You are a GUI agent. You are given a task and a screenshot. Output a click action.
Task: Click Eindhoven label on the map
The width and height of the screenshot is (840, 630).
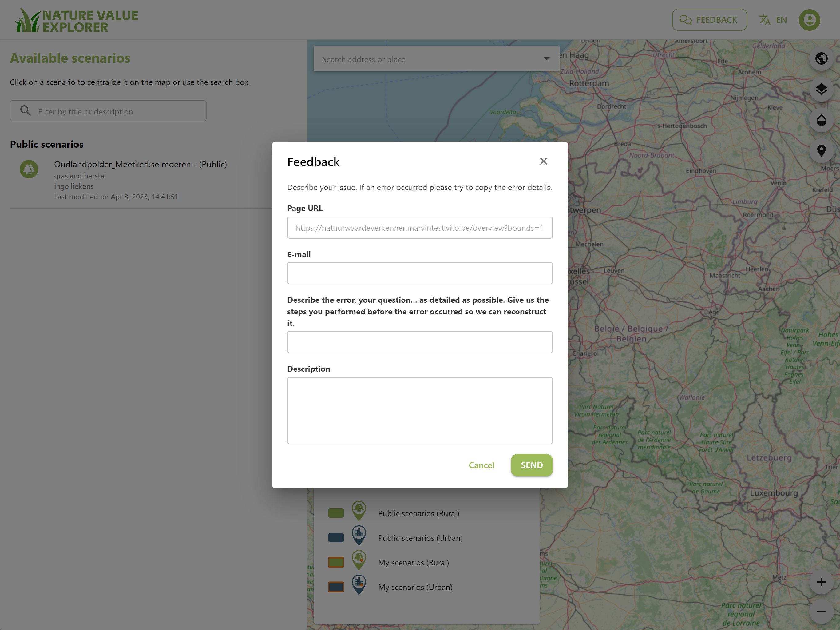pyautogui.click(x=701, y=171)
